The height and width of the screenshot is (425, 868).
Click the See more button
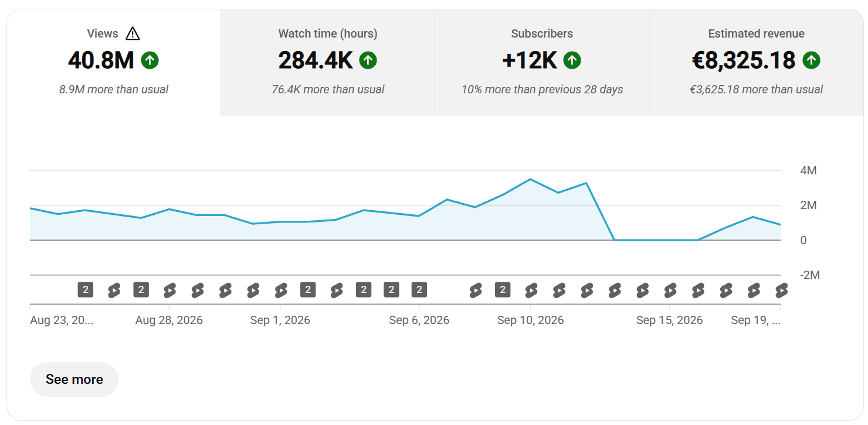coord(74,379)
